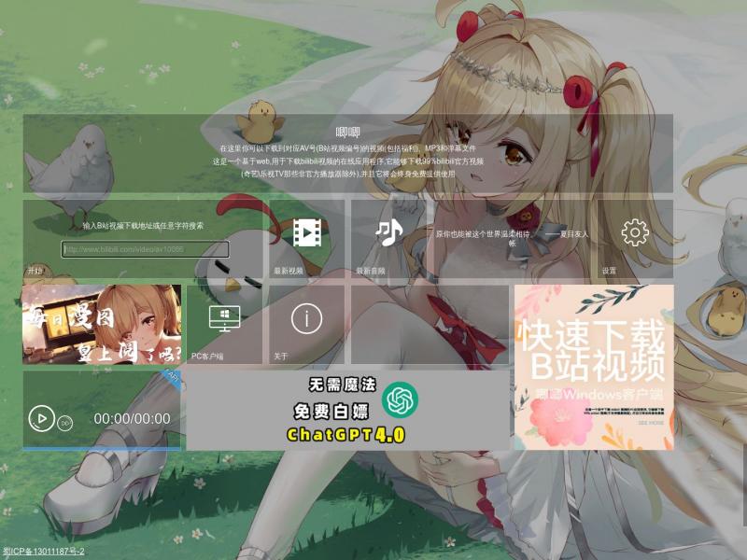Skip ahead with the fast-forward button
Viewport: 747px width, 560px height.
(x=64, y=423)
